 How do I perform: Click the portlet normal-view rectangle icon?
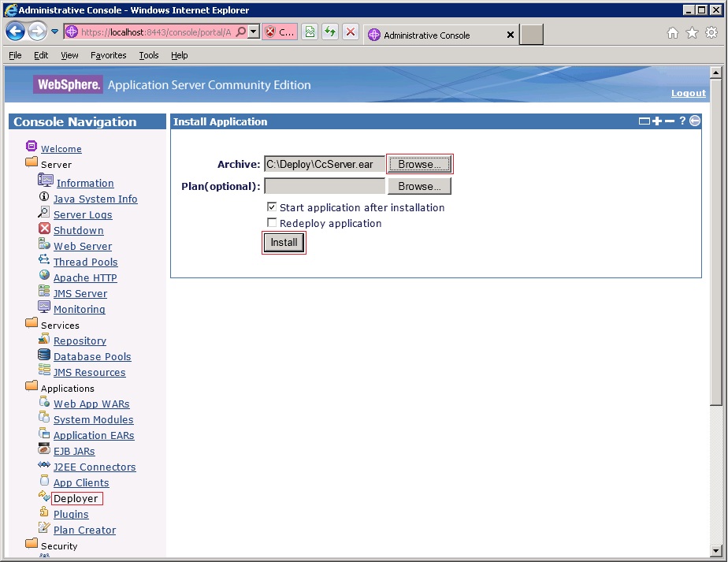click(x=644, y=121)
